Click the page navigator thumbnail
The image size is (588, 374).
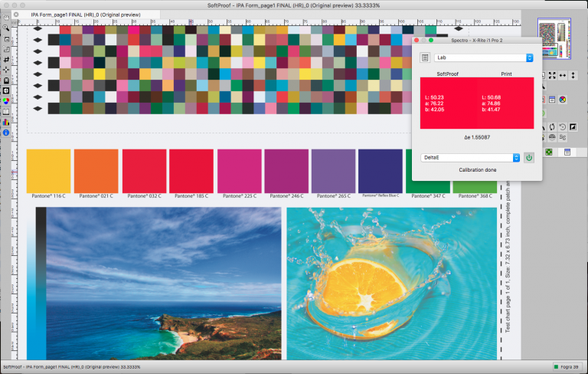tap(554, 38)
